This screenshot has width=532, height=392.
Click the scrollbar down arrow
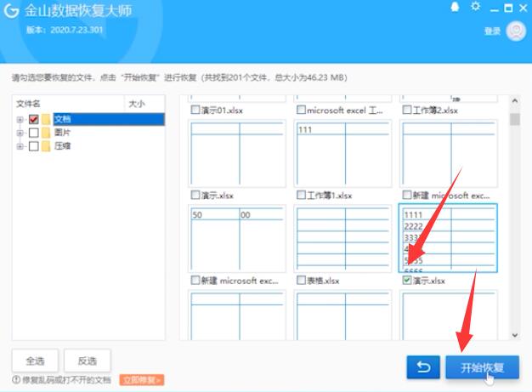click(515, 335)
